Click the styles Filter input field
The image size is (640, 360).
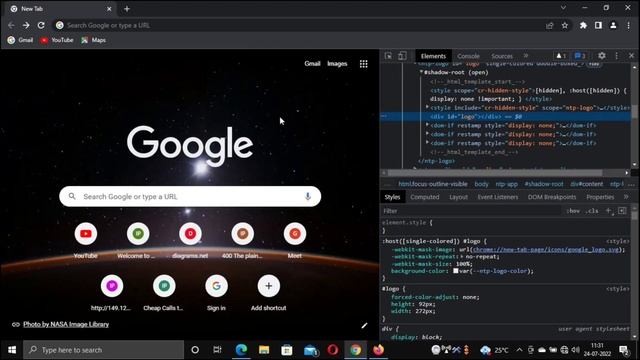point(471,211)
